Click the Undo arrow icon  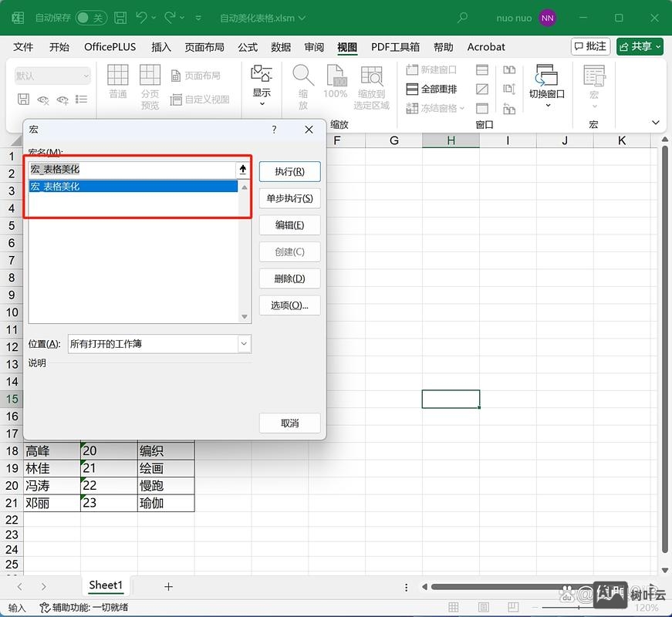tap(142, 17)
